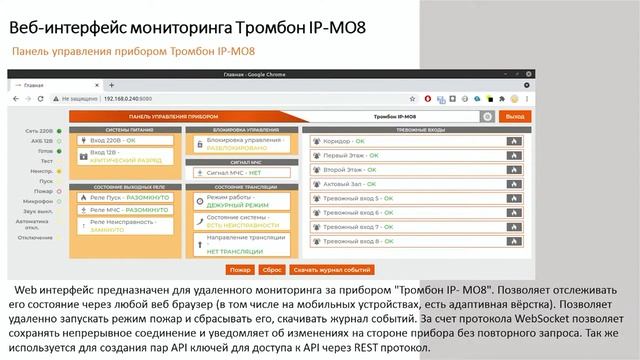Click the Сброс reset button
The image size is (640, 360).
272,270
